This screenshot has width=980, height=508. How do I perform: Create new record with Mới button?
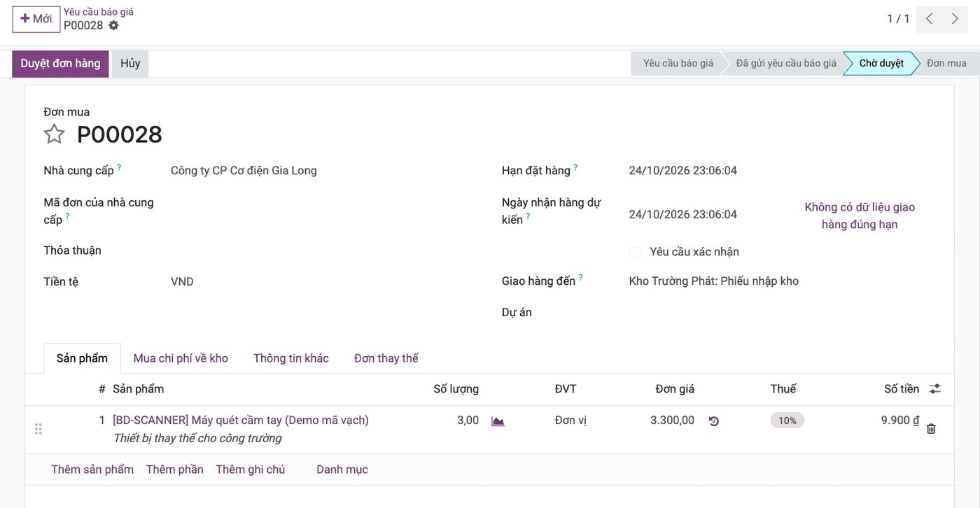36,19
